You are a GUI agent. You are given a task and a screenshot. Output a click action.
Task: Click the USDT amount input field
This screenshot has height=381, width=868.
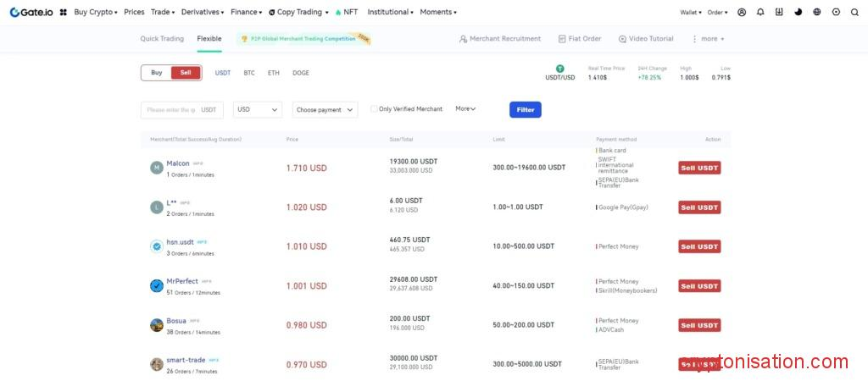point(170,109)
